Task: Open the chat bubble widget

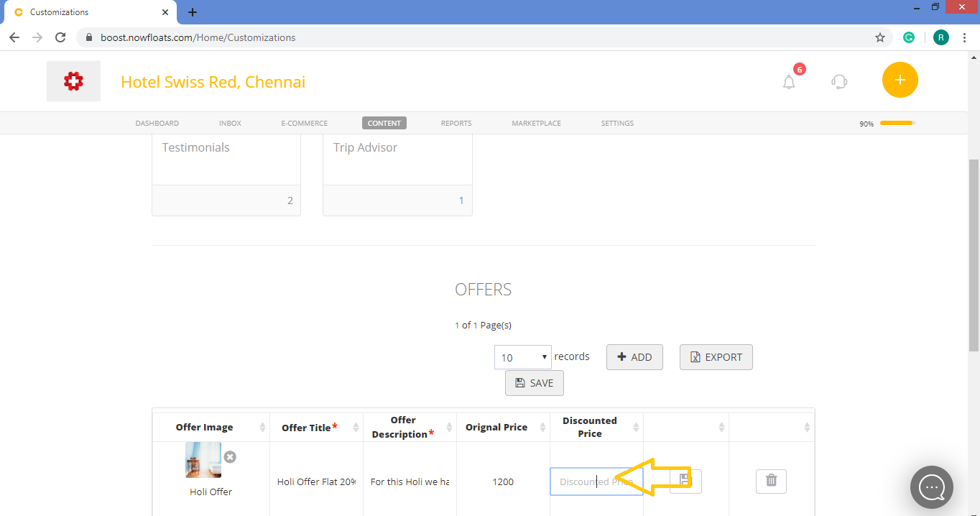Action: 932,487
